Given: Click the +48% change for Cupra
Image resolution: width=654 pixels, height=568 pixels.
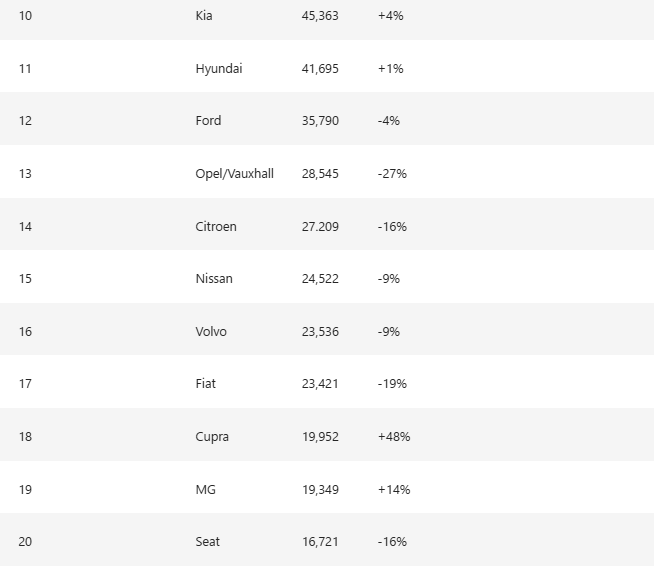Looking at the screenshot, I should [x=394, y=436].
